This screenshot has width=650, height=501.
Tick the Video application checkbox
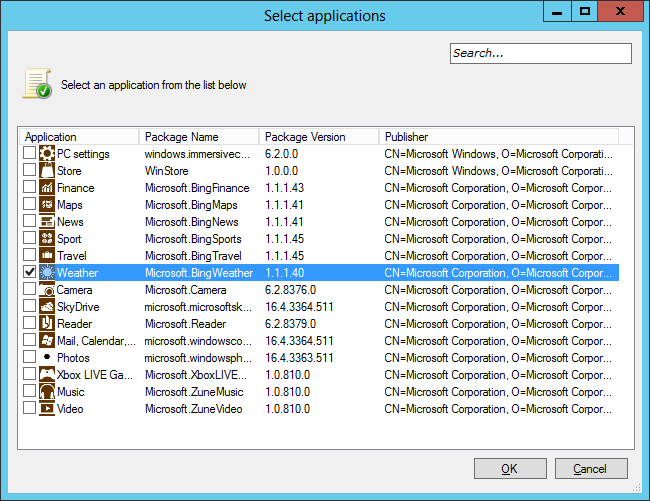point(29,409)
